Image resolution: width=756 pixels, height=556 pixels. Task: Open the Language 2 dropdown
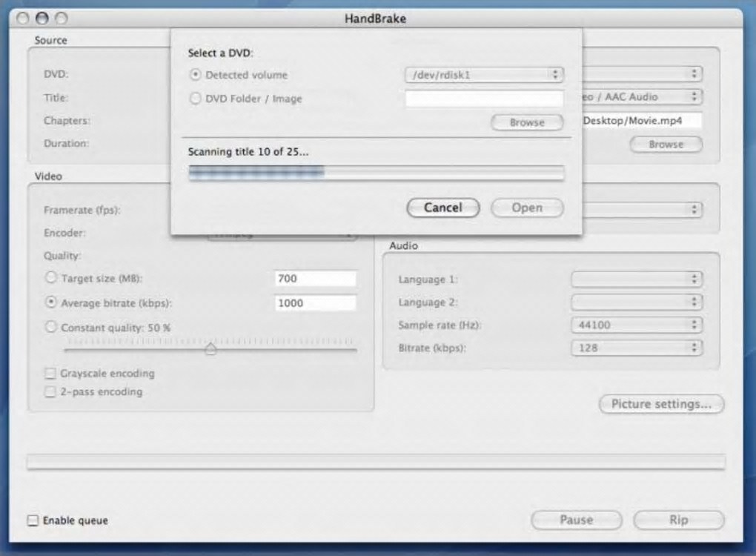click(637, 302)
